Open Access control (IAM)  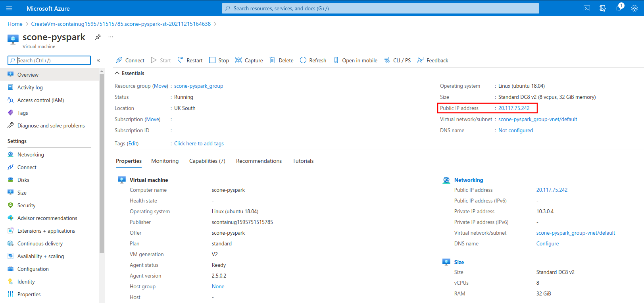[40, 100]
